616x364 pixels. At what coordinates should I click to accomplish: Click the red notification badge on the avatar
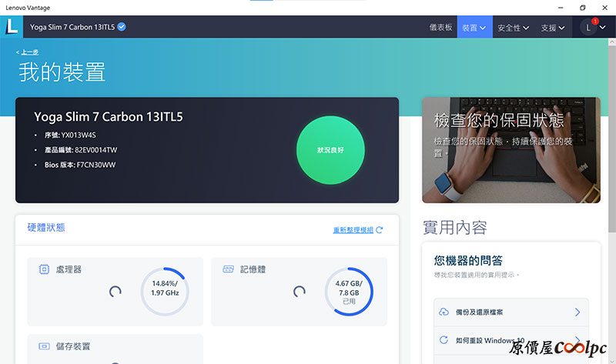tap(595, 22)
